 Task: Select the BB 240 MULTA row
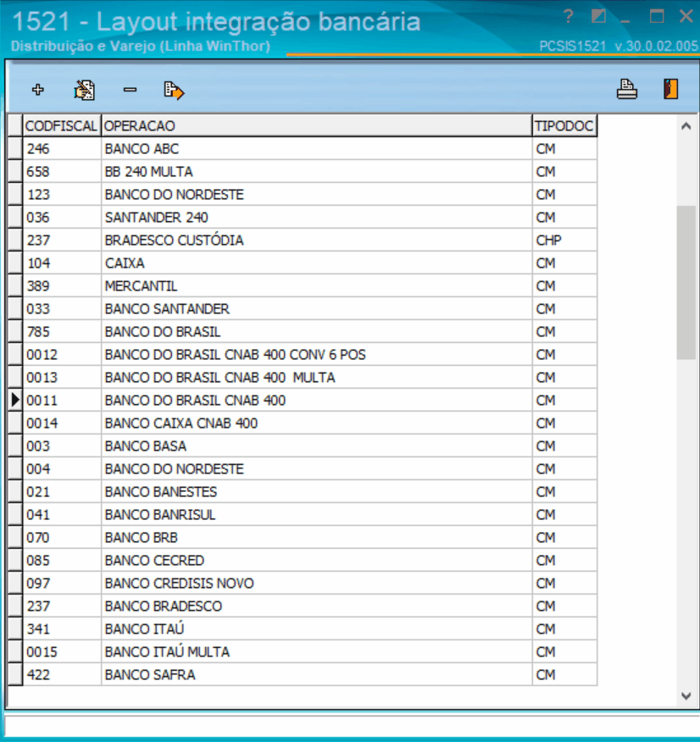[303, 171]
